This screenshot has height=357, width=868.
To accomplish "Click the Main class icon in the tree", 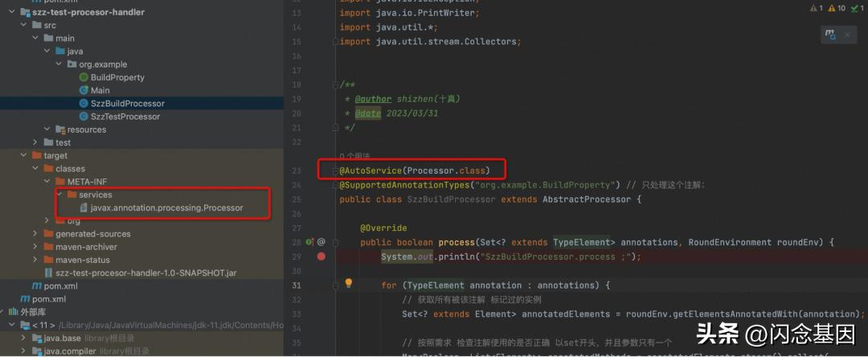I will [84, 90].
